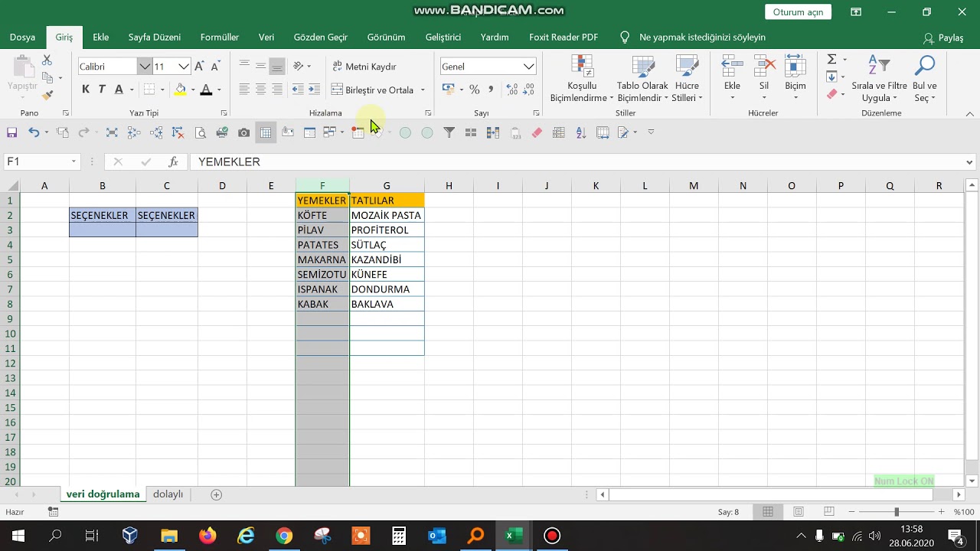Click the AutoSum sigma icon

pyautogui.click(x=831, y=60)
